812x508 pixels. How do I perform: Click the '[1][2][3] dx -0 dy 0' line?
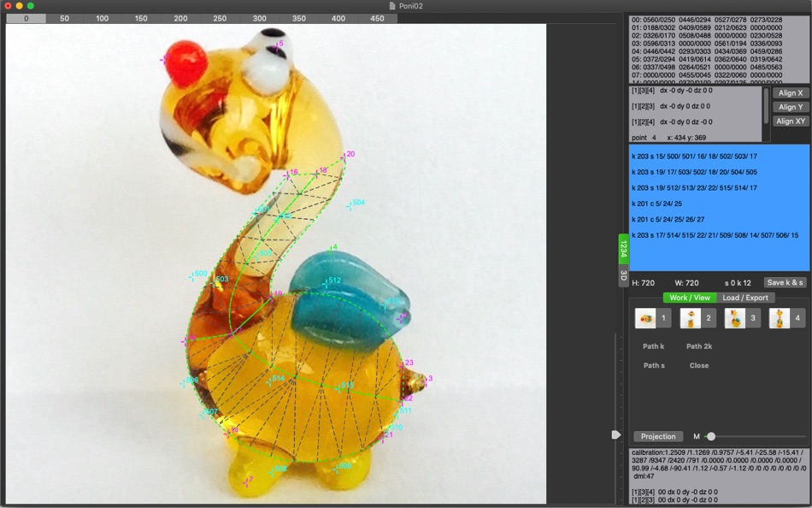671,106
